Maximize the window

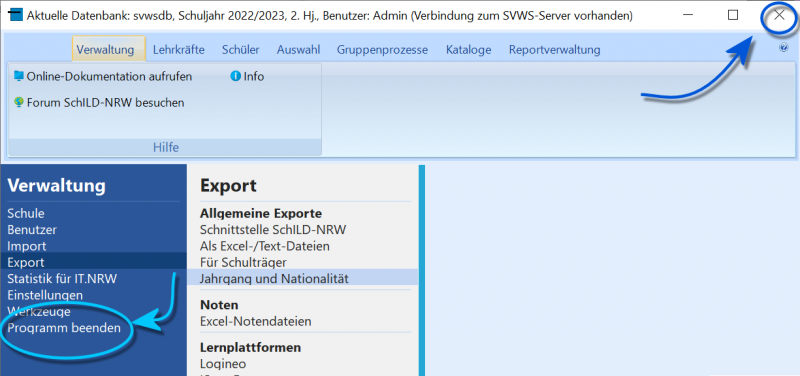(733, 15)
